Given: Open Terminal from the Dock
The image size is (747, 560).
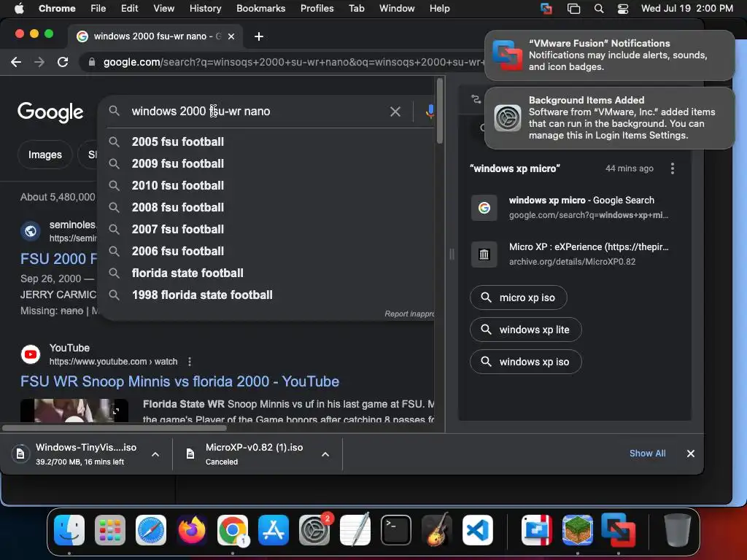Looking at the screenshot, I should 396,530.
